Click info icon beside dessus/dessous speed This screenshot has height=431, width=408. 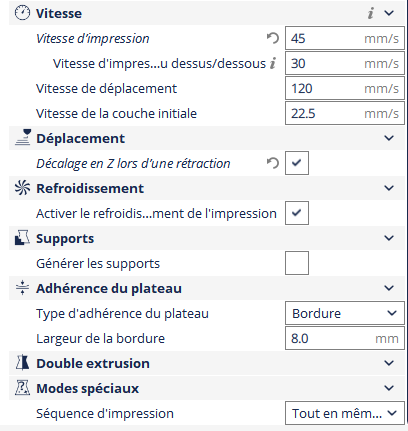point(273,63)
